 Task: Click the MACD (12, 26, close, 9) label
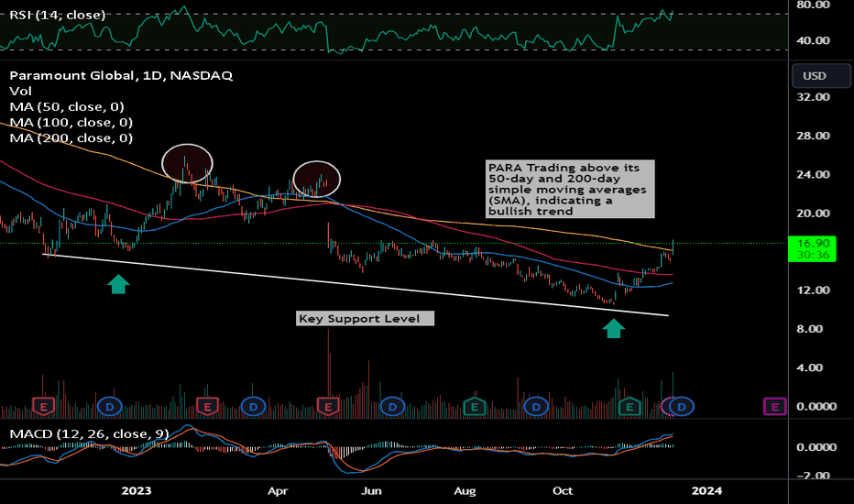click(89, 433)
